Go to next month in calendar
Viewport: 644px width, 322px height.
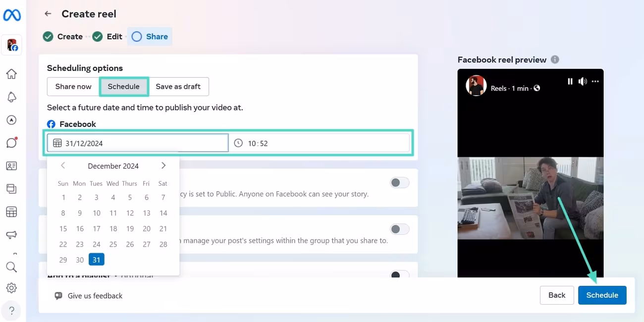click(163, 165)
